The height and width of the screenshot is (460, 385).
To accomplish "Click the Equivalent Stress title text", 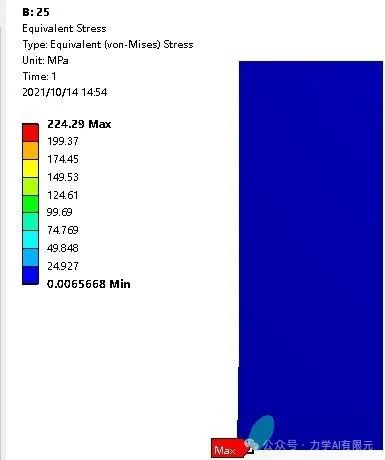I will pos(64,28).
